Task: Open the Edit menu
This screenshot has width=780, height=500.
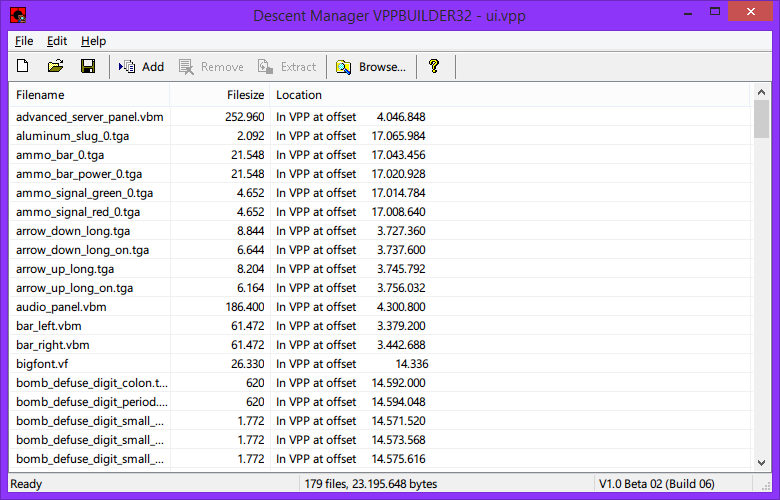Action: pyautogui.click(x=57, y=41)
